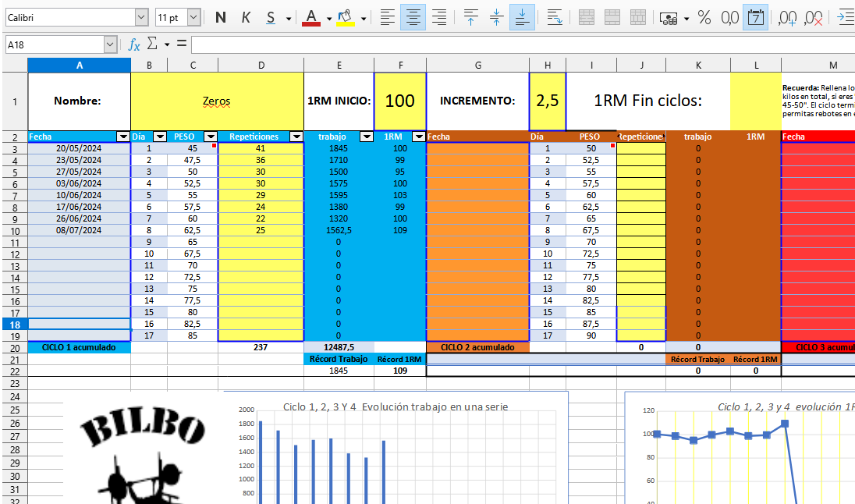Toggle align-to-bottom vertical alignment

pos(522,17)
